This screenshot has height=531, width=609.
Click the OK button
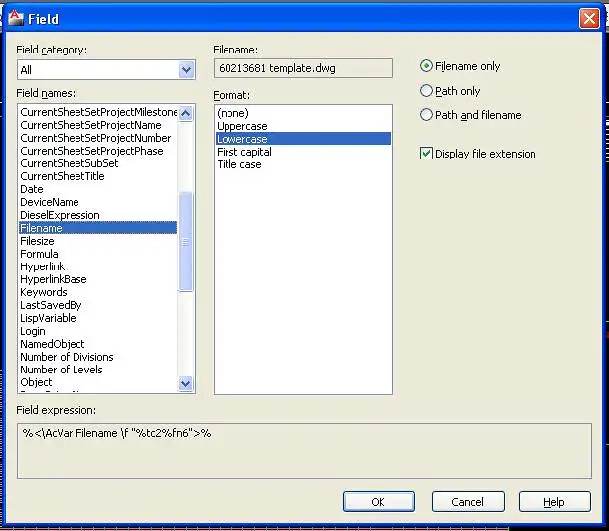click(x=378, y=502)
